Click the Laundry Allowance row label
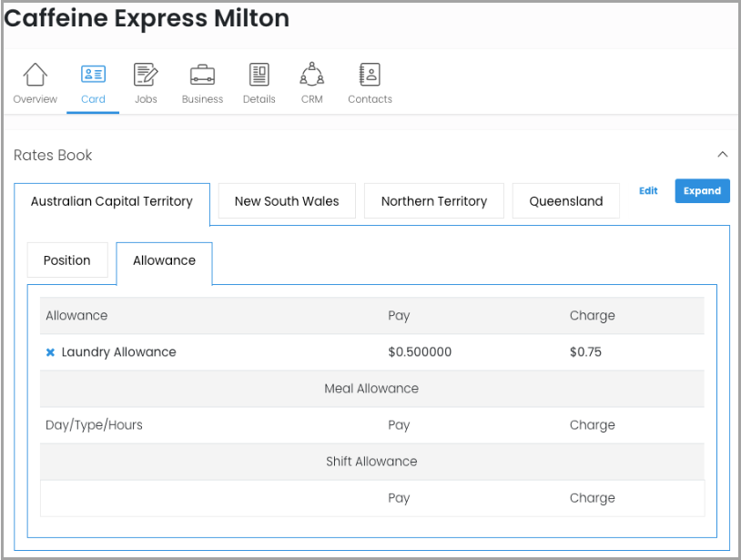This screenshot has height=560, width=741. pyautogui.click(x=119, y=352)
